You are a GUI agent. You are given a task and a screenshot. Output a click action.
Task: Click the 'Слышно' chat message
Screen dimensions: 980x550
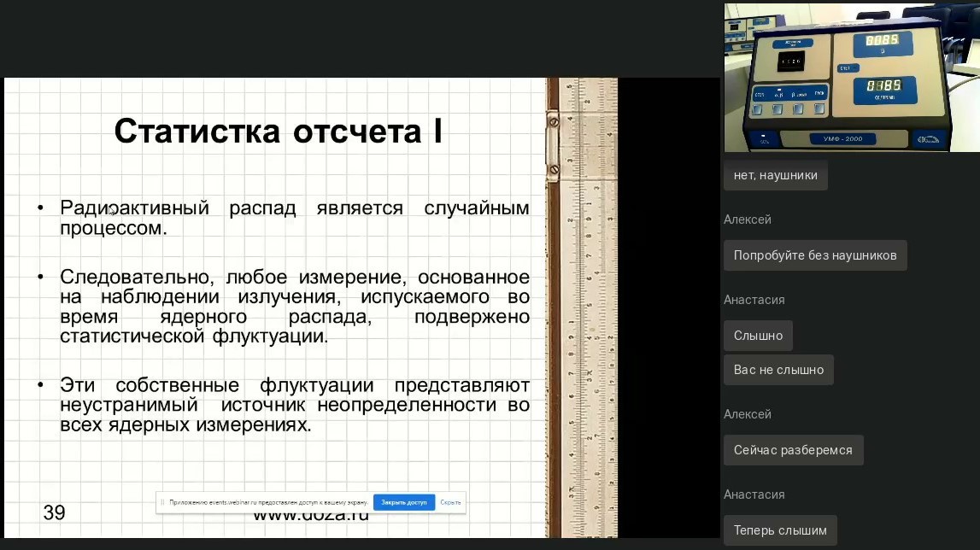758,336
